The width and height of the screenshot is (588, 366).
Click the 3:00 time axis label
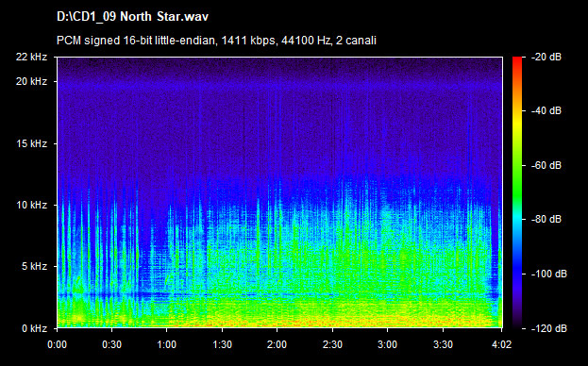click(387, 344)
